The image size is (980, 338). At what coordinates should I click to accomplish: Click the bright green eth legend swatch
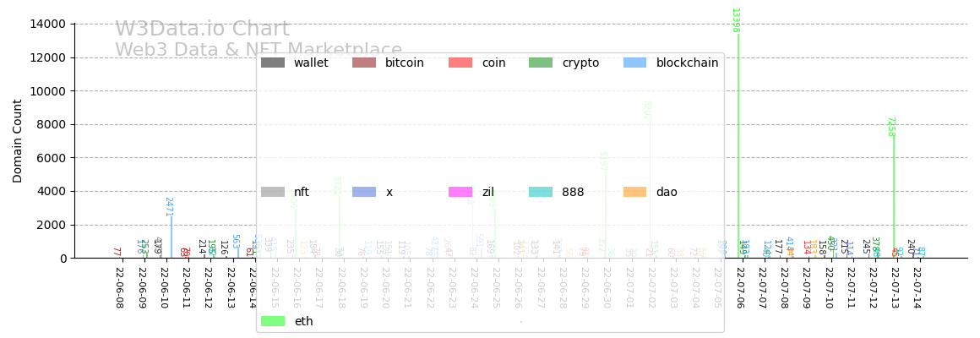[x=273, y=321]
